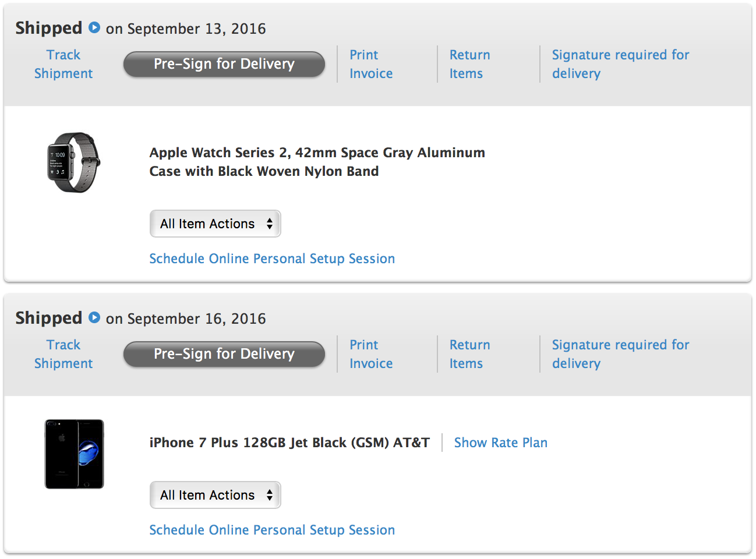756x559 pixels.
Task: Open Signature required notice for September 13 shipment
Action: 620,64
